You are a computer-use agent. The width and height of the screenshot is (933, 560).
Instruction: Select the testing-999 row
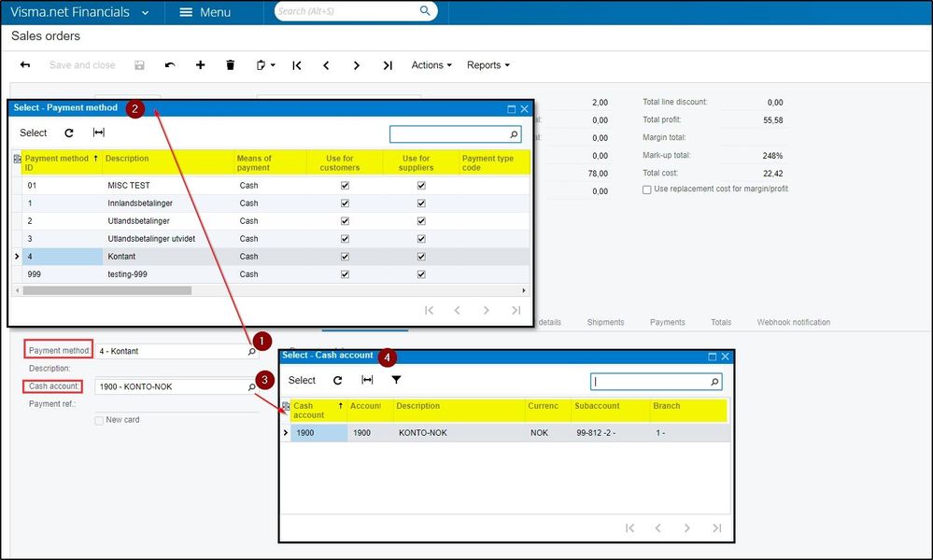[x=272, y=274]
